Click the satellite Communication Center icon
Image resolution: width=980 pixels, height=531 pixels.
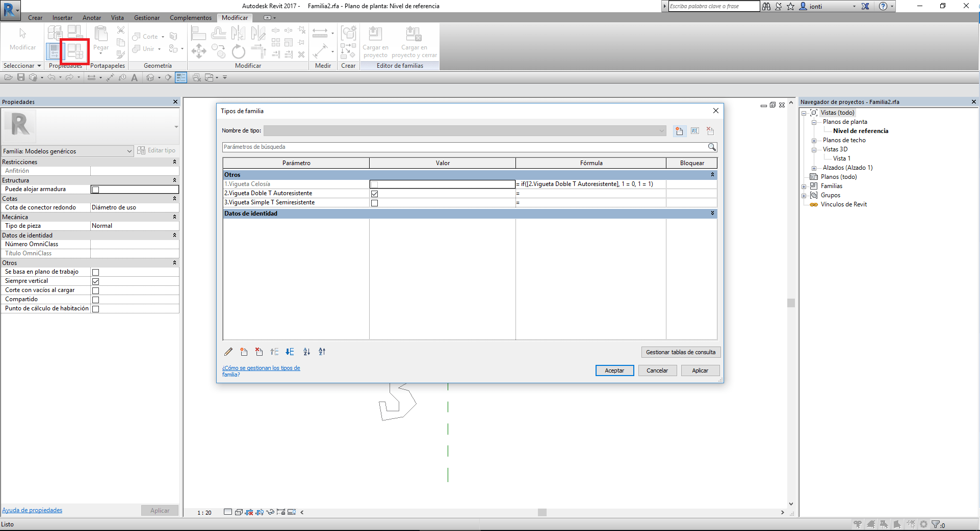(x=778, y=6)
